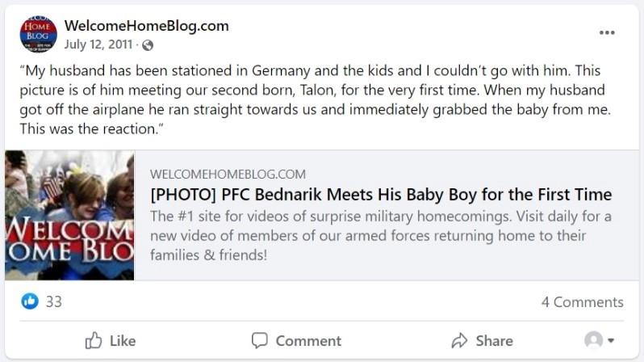Click the July 12, 2011 post timestamp
Viewport: 644px width, 362px height.
[98, 44]
